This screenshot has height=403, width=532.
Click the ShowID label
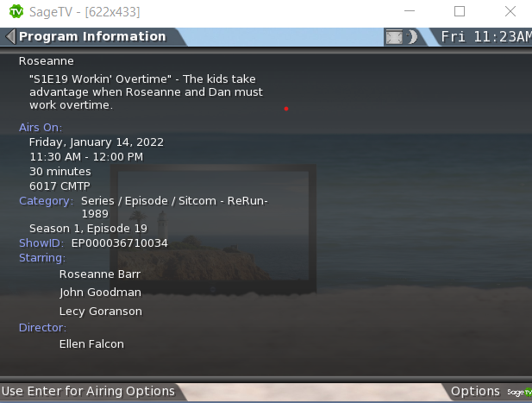click(x=41, y=243)
